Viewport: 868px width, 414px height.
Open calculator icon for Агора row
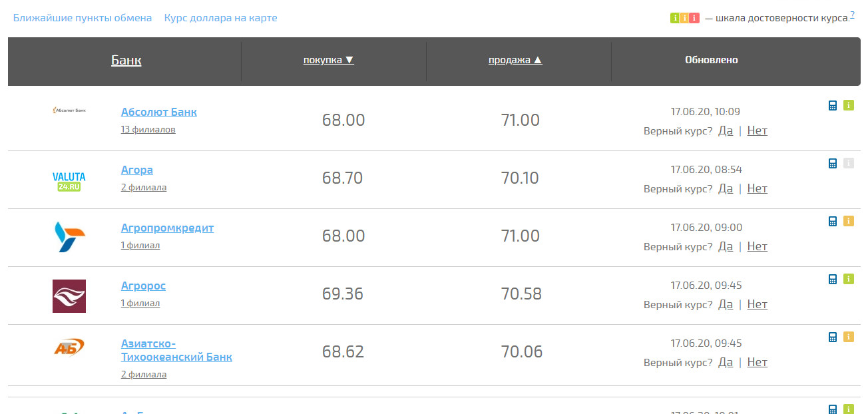(832, 163)
